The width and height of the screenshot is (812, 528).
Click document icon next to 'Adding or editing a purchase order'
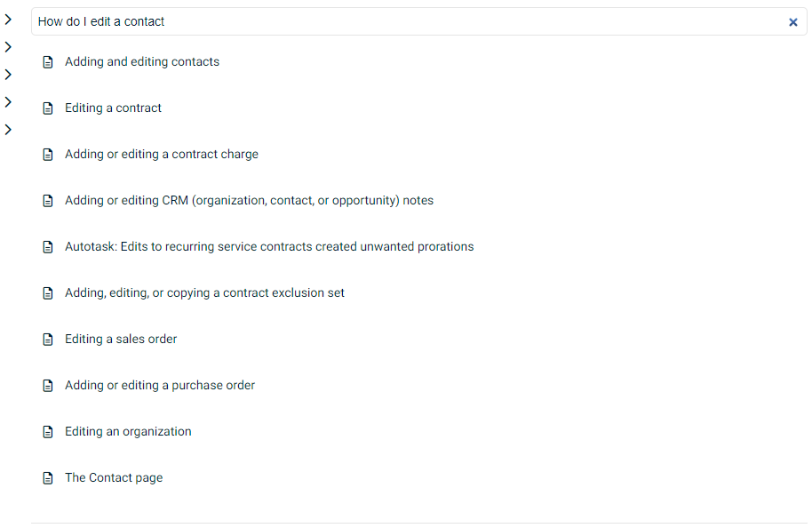click(x=48, y=386)
